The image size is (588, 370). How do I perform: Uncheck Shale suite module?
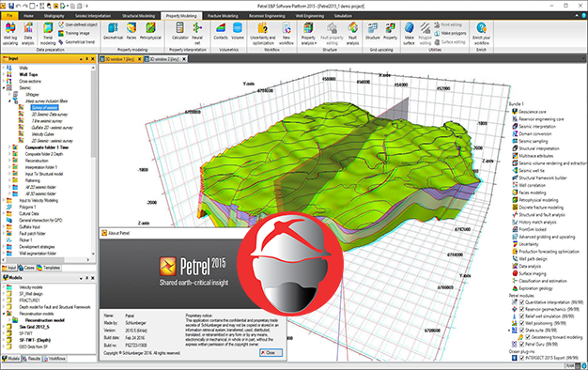[x=521, y=331]
